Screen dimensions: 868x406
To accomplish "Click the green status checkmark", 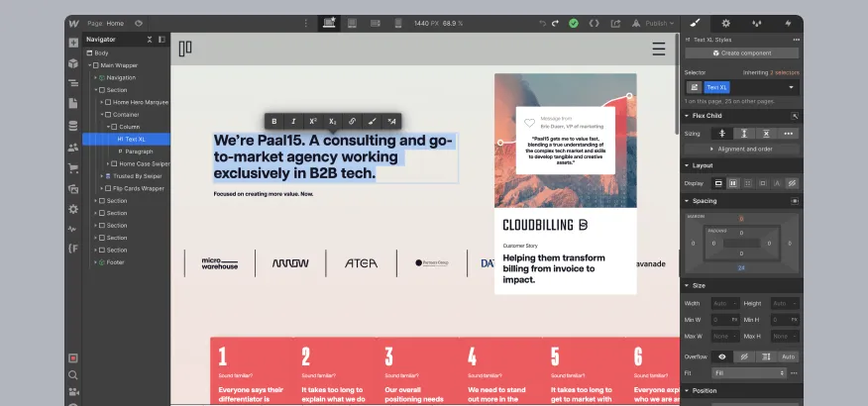I will [574, 23].
